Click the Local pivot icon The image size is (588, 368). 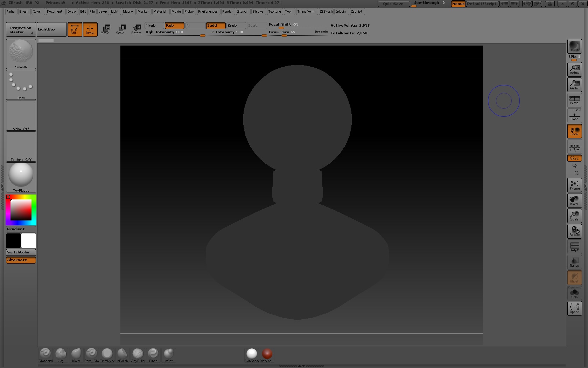point(574,131)
